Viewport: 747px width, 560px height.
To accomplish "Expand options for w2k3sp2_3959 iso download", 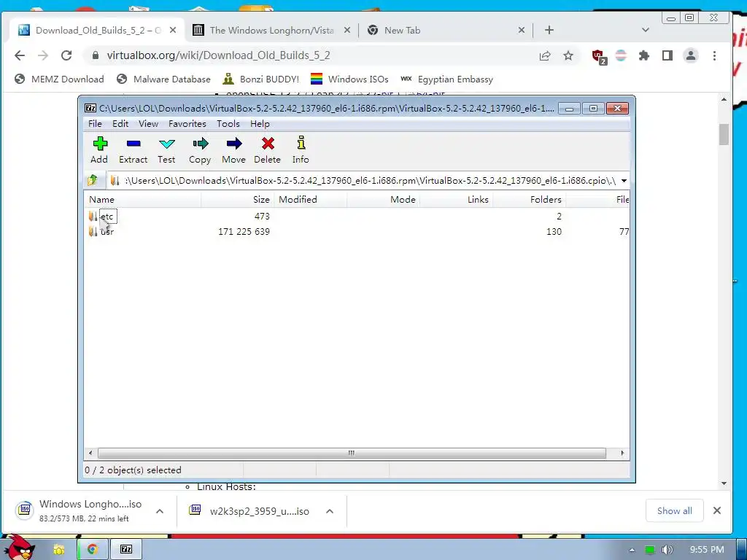I will pos(330,511).
